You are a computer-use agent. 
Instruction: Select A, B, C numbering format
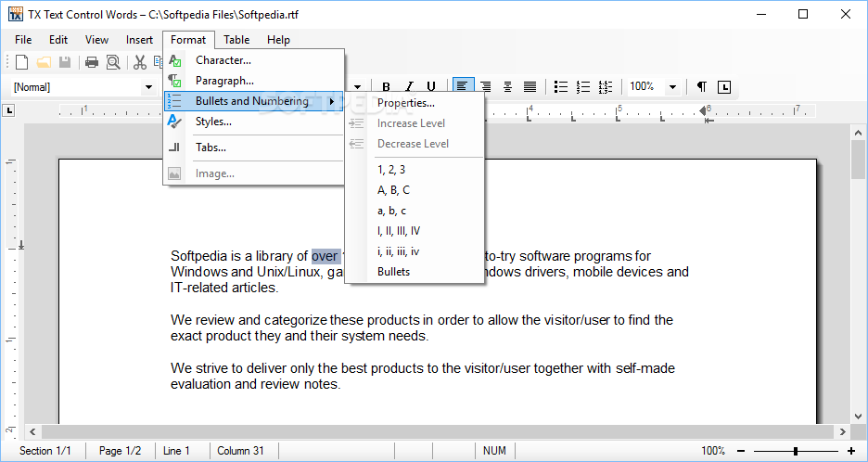coord(415,190)
